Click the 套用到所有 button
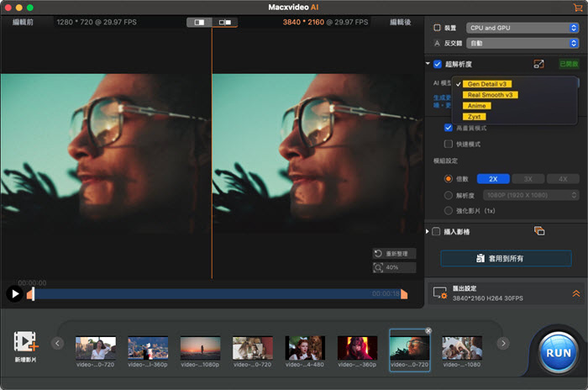Viewport: 588px width, 390px height. (x=505, y=258)
